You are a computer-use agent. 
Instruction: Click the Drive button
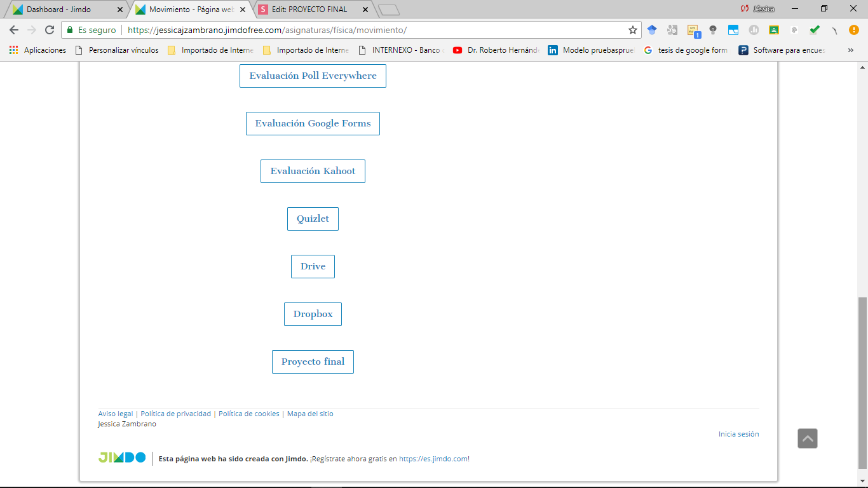pyautogui.click(x=313, y=266)
